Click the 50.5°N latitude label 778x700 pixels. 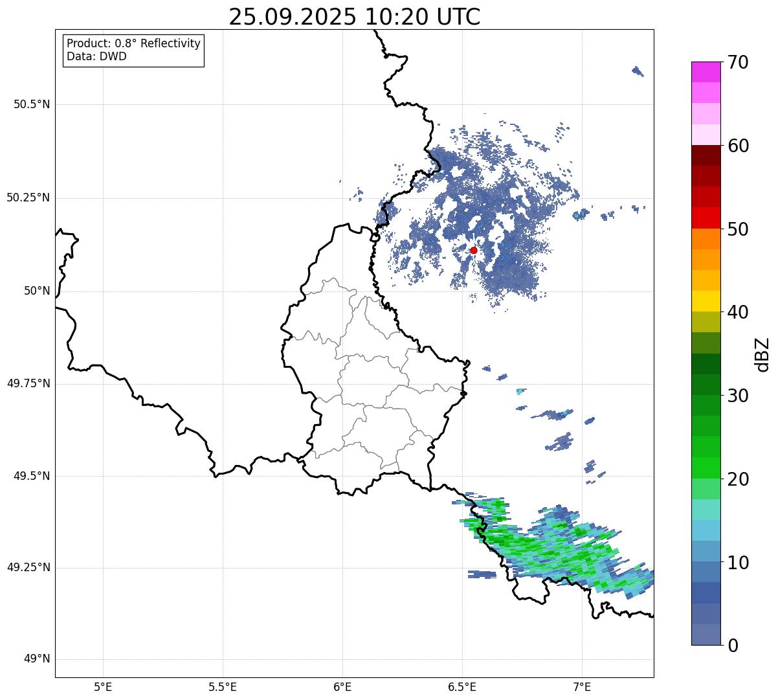click(x=32, y=104)
